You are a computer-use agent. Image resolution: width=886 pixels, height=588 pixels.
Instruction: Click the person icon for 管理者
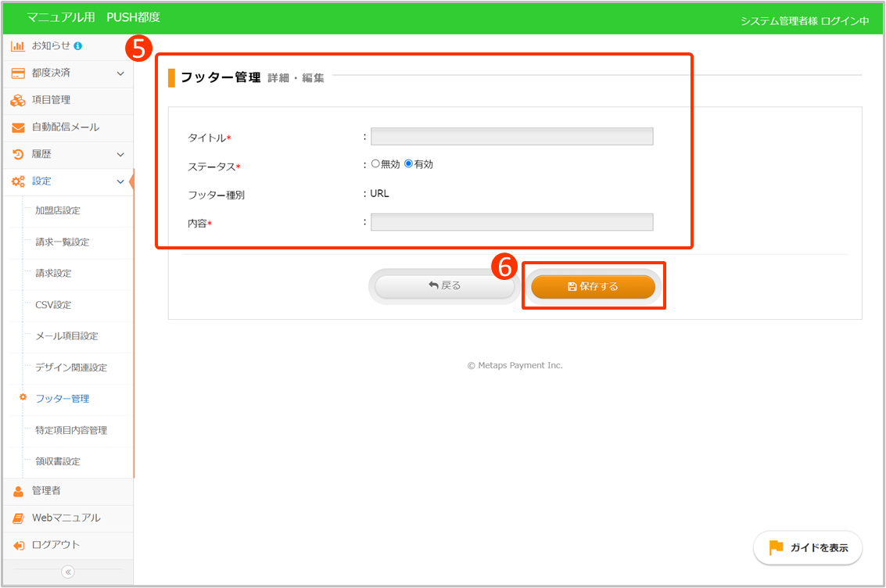(17, 491)
